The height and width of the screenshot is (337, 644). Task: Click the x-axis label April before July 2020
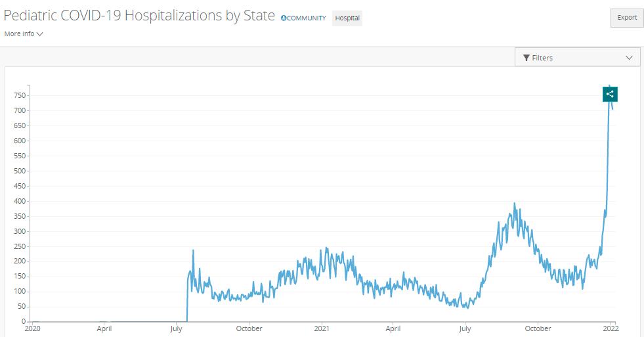104,328
